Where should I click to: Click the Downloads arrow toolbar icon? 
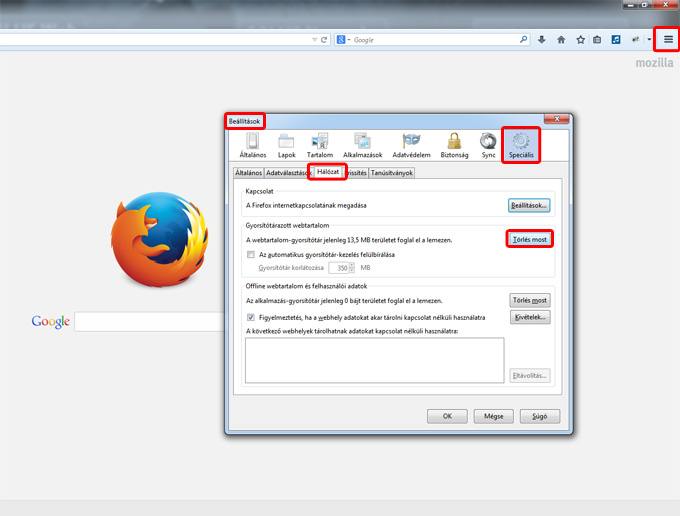click(542, 40)
